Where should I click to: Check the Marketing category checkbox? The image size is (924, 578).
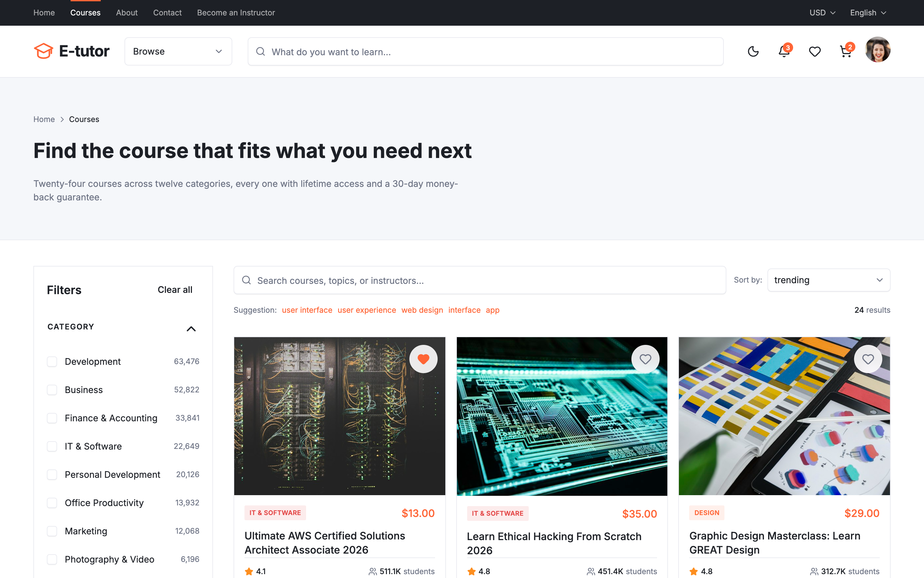point(52,531)
